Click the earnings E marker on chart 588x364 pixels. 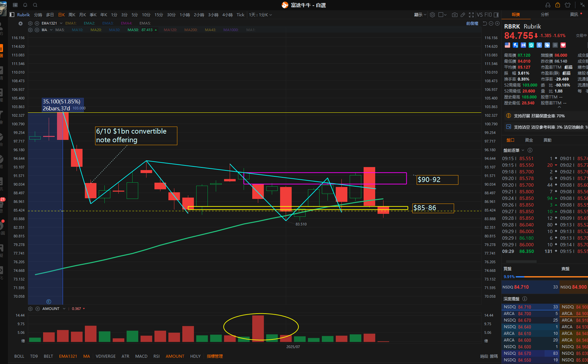point(49,301)
